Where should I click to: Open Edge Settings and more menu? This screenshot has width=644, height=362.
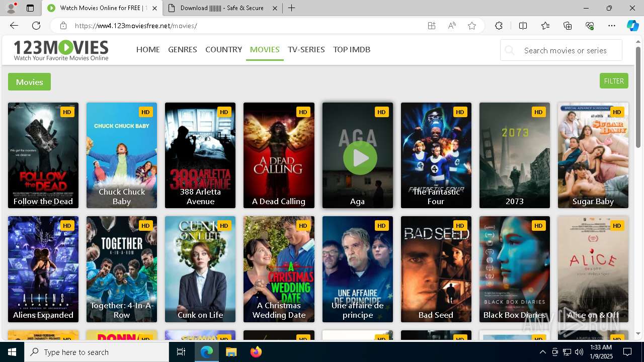pyautogui.click(x=612, y=26)
